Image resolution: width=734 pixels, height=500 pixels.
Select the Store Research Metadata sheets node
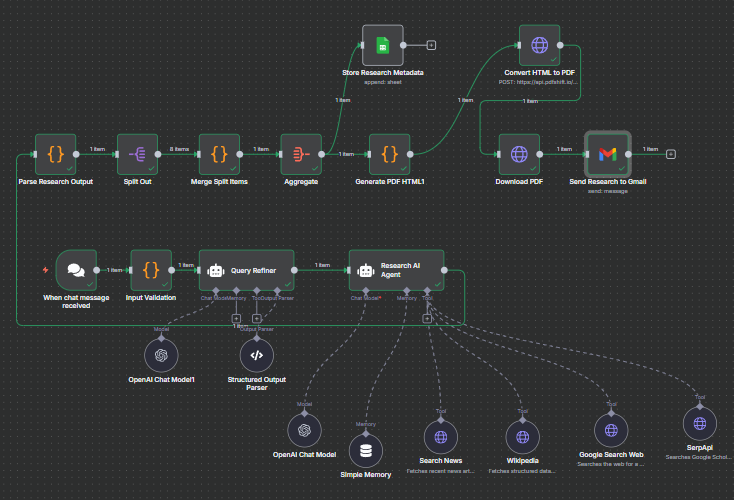pos(382,45)
